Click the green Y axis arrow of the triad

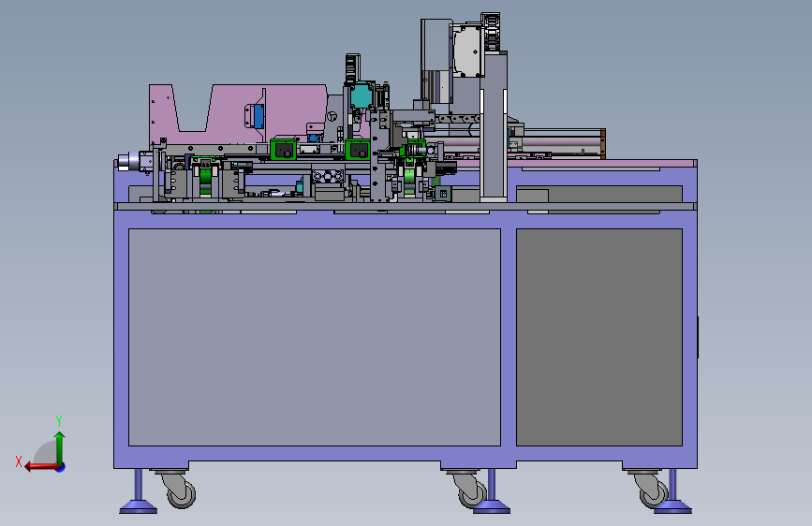click(x=60, y=447)
